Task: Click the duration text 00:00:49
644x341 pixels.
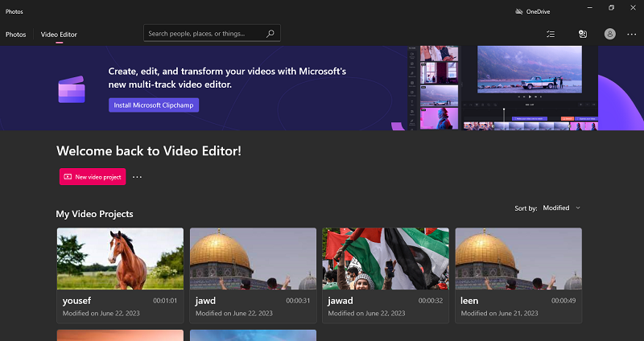Action: point(563,301)
